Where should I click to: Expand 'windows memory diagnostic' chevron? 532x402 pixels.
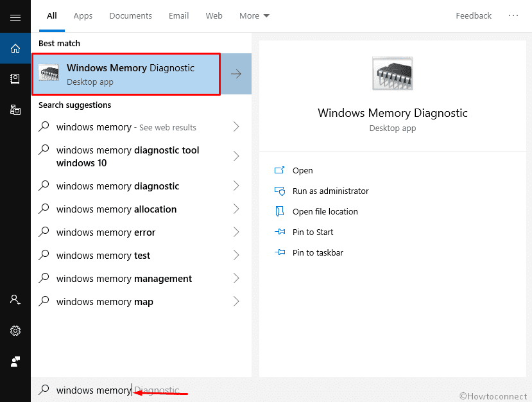click(236, 186)
